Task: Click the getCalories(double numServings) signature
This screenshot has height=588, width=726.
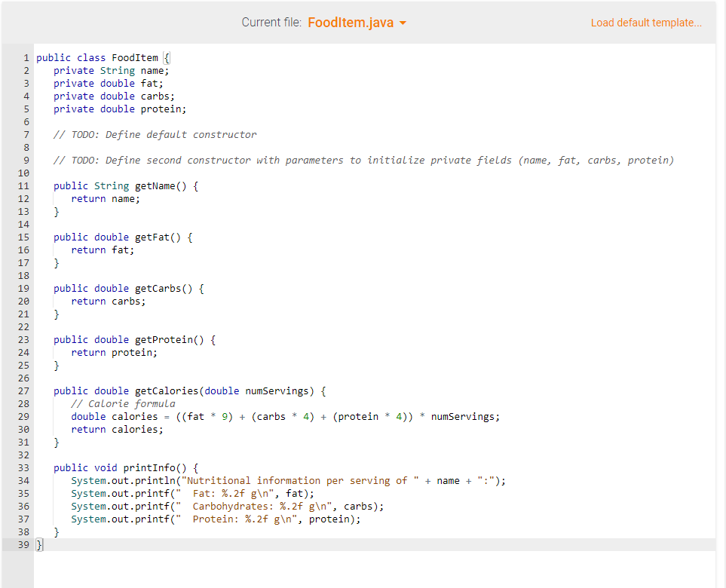Action: [190, 391]
